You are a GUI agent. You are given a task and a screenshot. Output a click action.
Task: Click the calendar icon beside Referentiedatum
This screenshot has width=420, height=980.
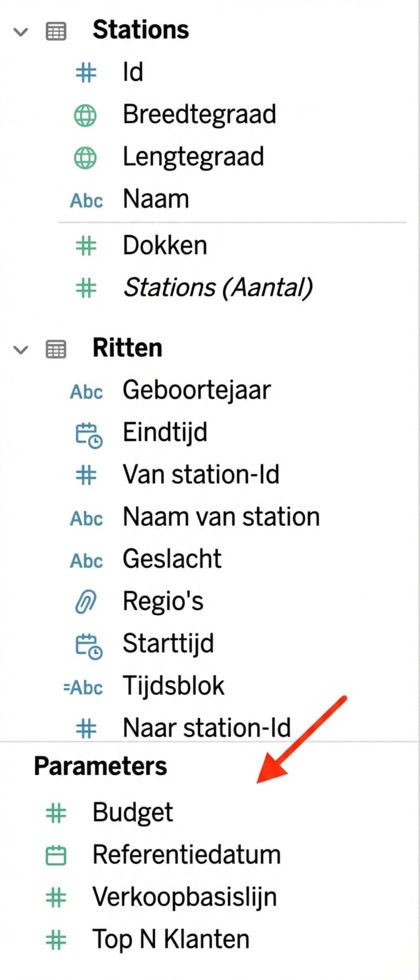click(56, 855)
